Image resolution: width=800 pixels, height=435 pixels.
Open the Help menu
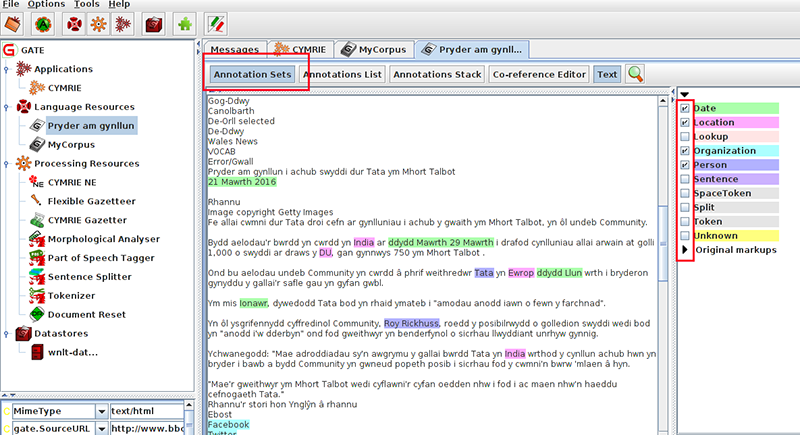pos(119,4)
